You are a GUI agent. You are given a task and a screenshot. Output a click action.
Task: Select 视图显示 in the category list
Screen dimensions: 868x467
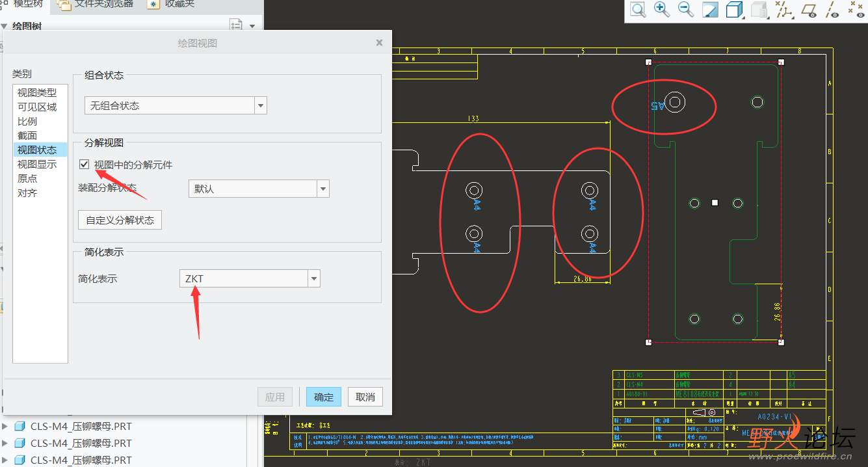(37, 165)
